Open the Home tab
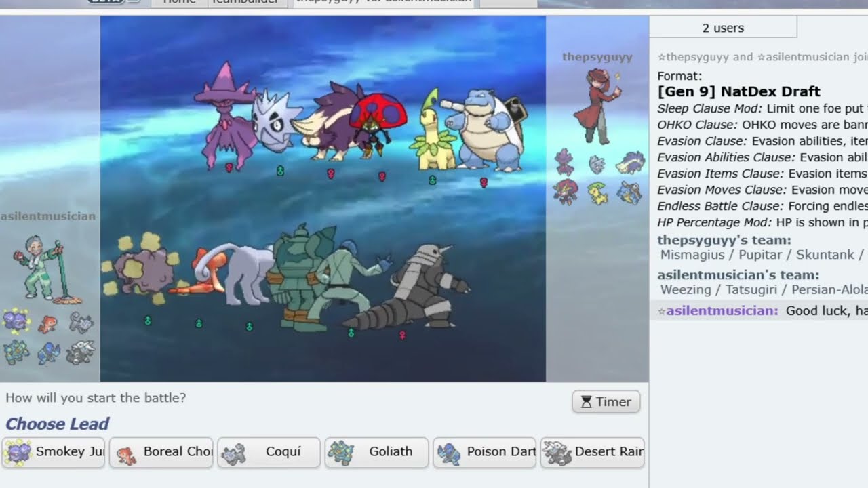This screenshot has height=488, width=868. click(179, 2)
